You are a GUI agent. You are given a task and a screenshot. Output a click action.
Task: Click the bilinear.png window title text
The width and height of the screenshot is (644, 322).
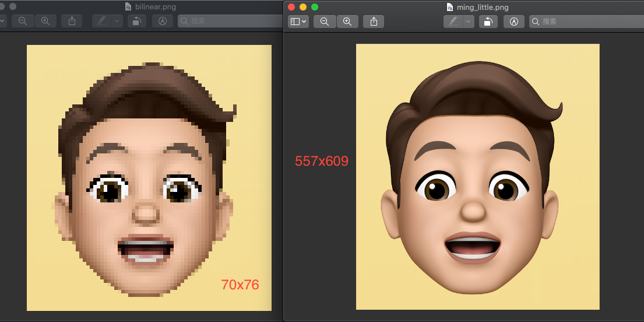point(155,6)
